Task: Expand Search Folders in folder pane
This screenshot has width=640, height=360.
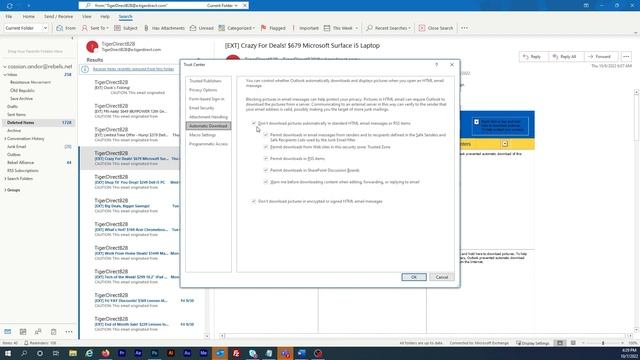Action: [x=5, y=179]
